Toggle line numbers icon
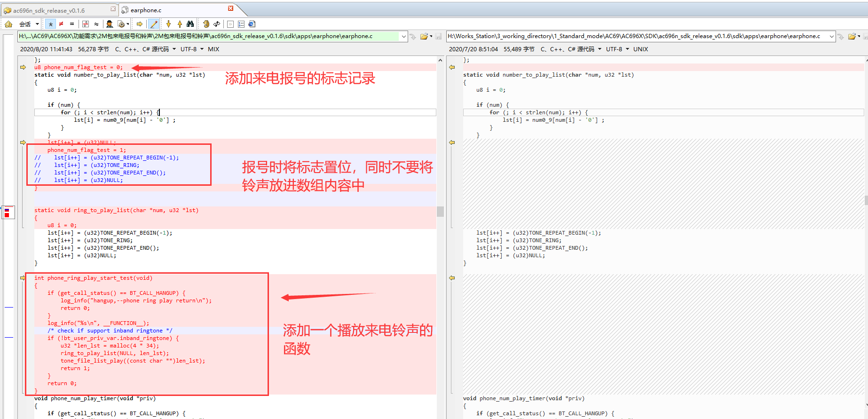Viewport: 868px width, 419px height. 241,24
